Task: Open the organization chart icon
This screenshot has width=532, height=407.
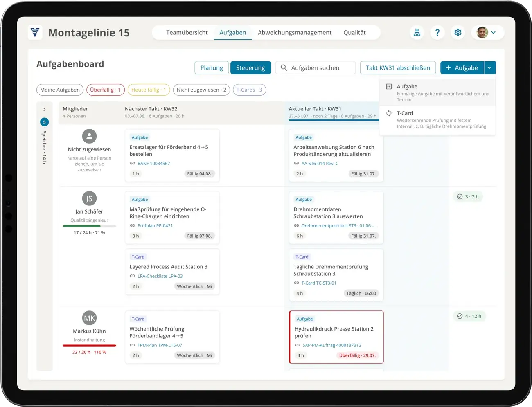Action: 417,32
